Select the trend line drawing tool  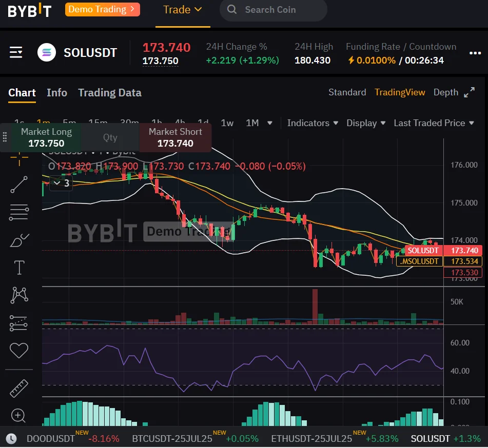point(19,185)
